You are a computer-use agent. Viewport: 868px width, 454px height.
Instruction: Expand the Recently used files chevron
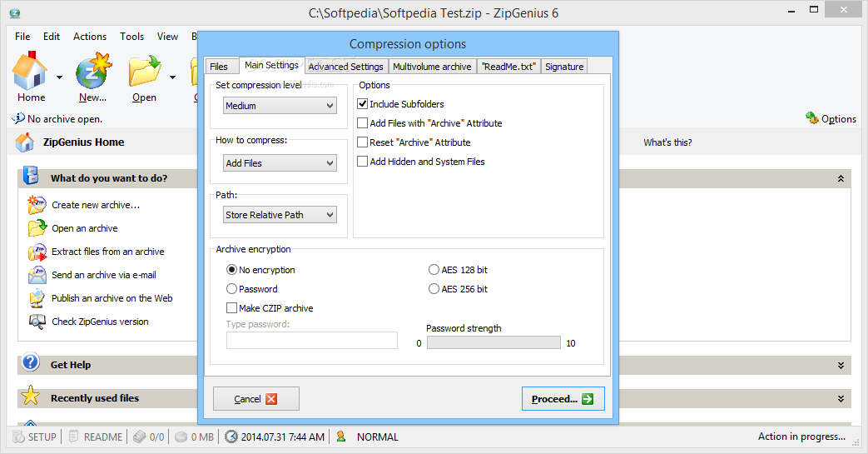(x=841, y=398)
